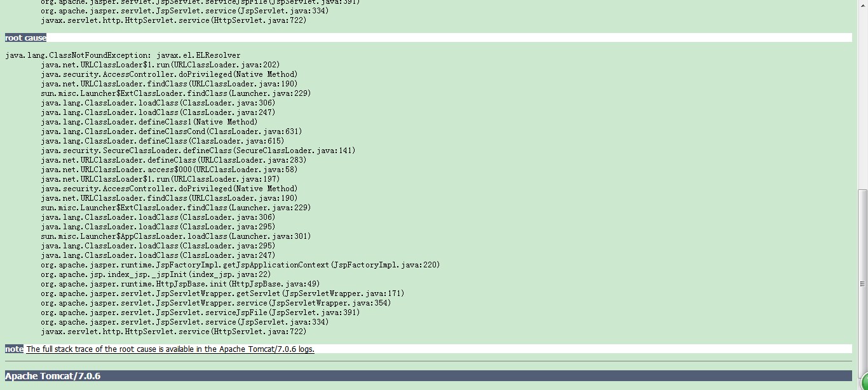
Task: Select the HttpServlet.service line at page top
Action: (173, 20)
